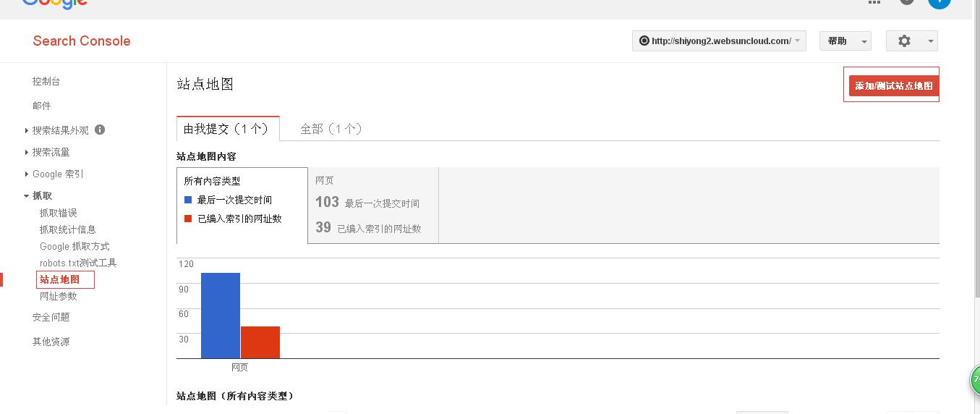Screen dimensions: 980x414
Task: Open 网址参数 page
Action: pos(58,296)
